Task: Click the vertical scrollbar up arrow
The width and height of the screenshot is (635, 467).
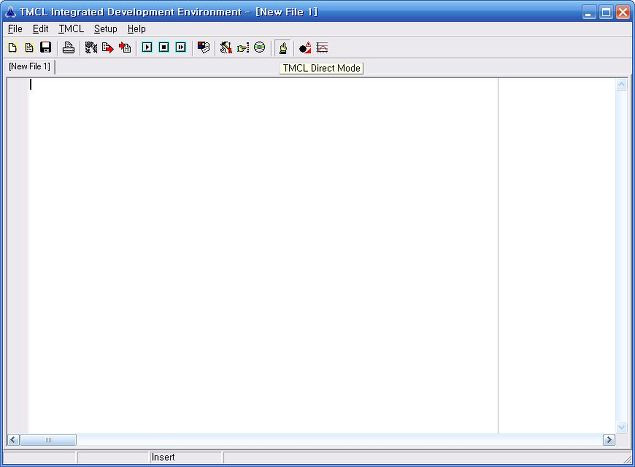Action: click(x=622, y=85)
